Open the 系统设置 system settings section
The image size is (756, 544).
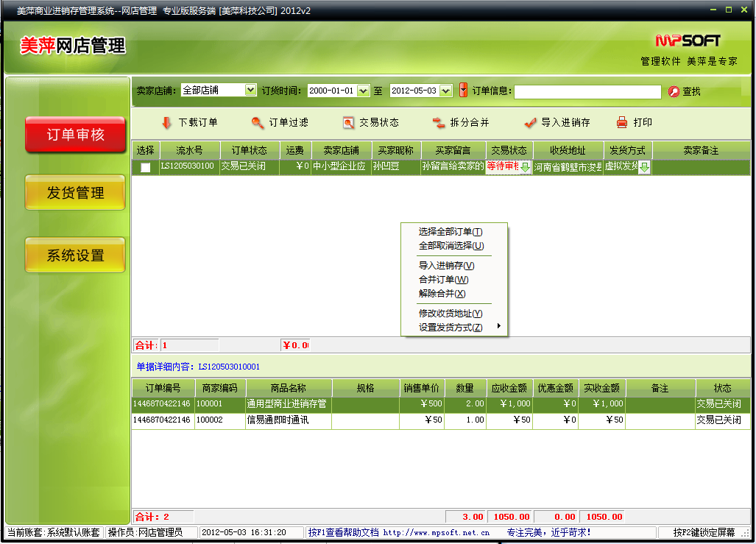click(x=75, y=255)
